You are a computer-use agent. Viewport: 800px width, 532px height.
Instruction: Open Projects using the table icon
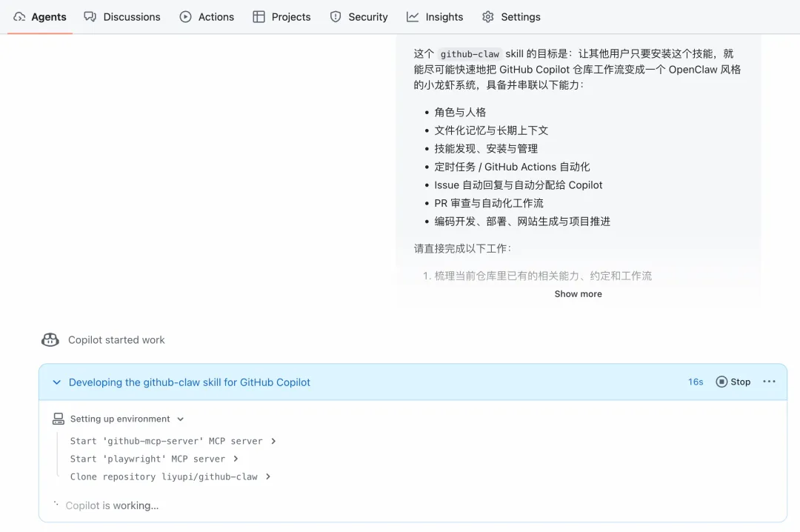259,16
